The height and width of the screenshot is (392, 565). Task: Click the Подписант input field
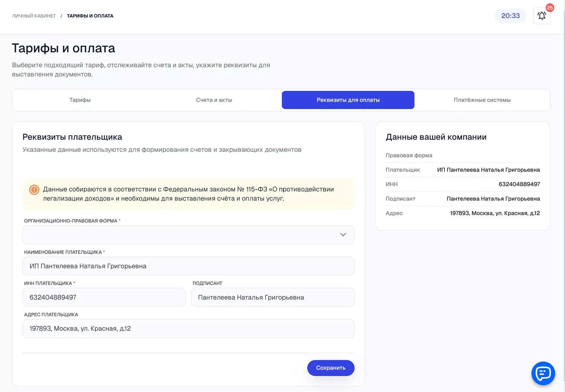pos(273,297)
